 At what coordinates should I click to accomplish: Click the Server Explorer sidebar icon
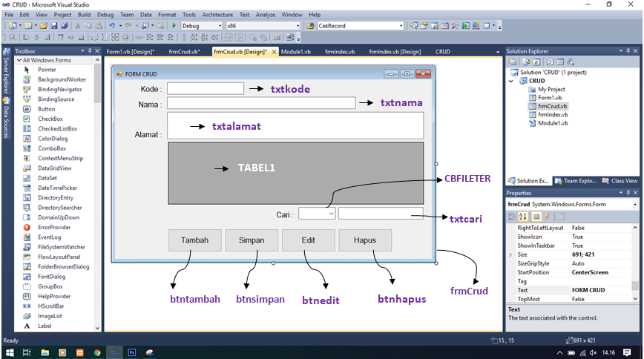tap(6, 52)
